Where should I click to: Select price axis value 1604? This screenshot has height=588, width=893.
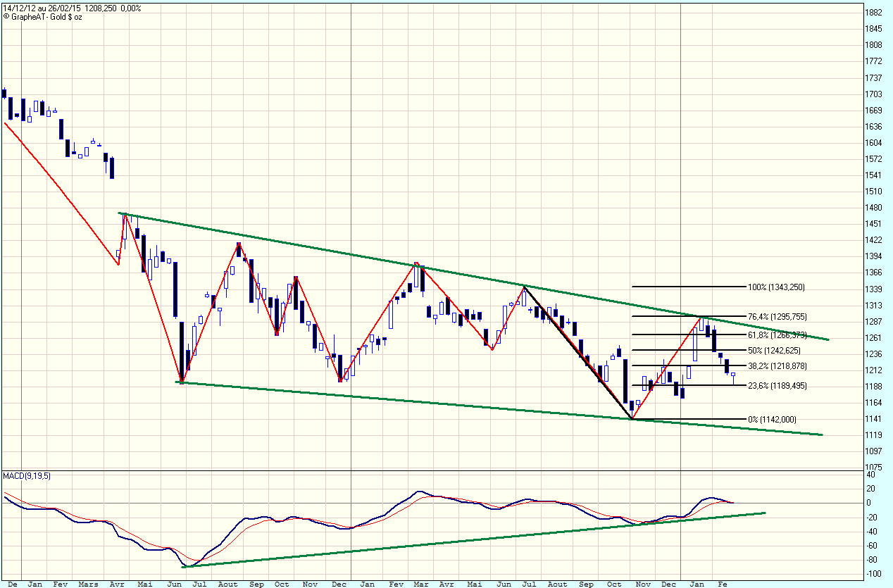(874, 143)
